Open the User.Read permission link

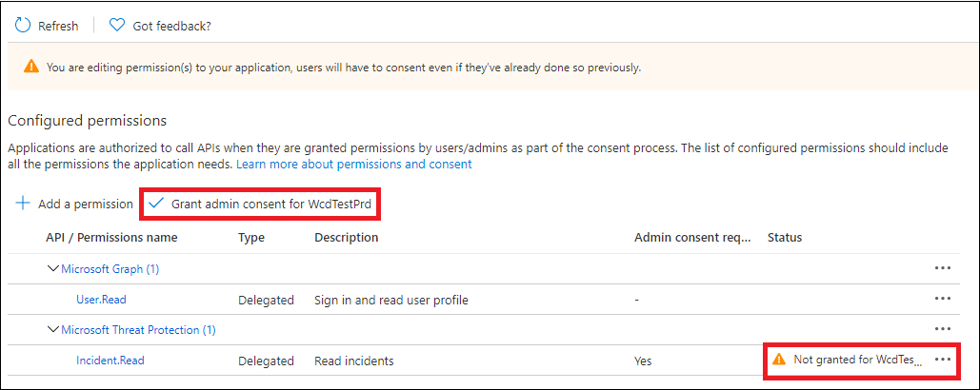click(x=101, y=300)
